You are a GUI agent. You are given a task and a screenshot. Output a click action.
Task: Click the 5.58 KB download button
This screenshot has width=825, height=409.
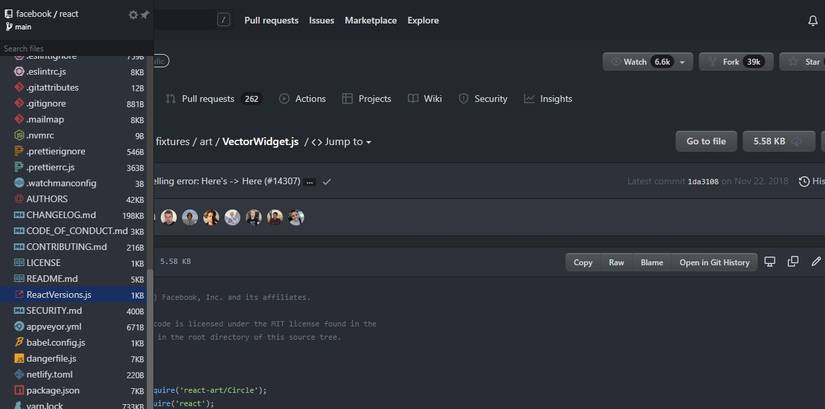[778, 141]
